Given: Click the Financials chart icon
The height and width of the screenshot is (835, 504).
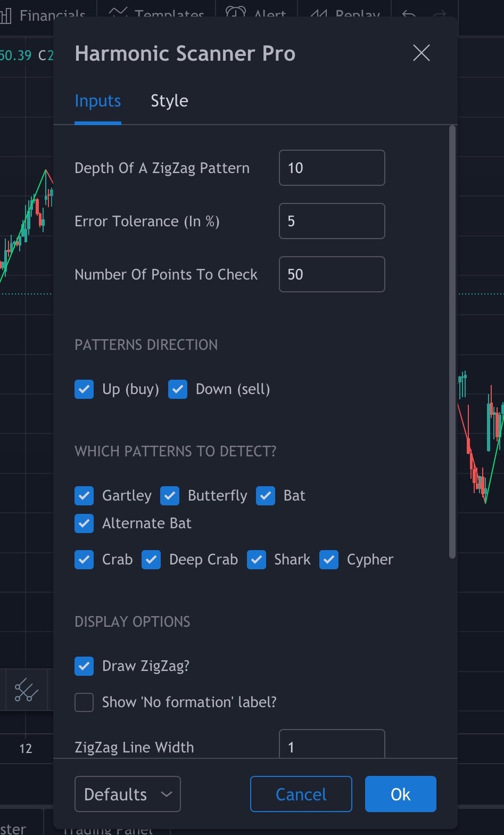Looking at the screenshot, I should click(6, 14).
